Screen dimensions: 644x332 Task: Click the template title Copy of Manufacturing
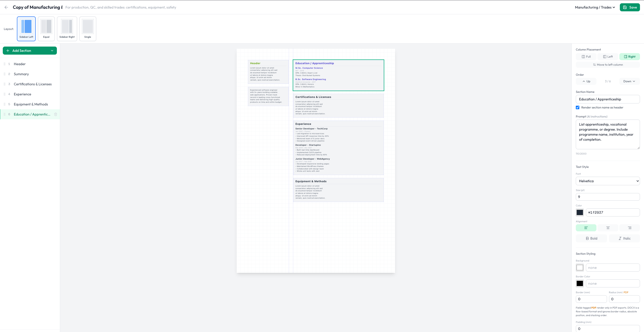(38, 7)
